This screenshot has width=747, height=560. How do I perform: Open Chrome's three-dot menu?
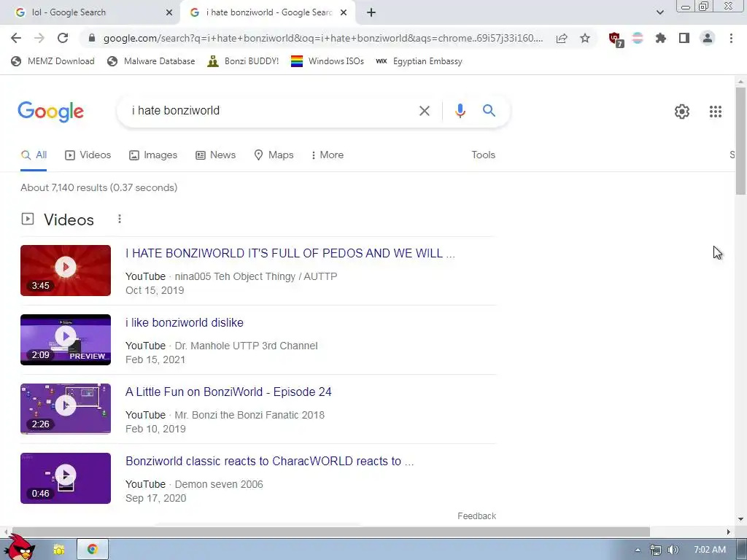coord(731,38)
